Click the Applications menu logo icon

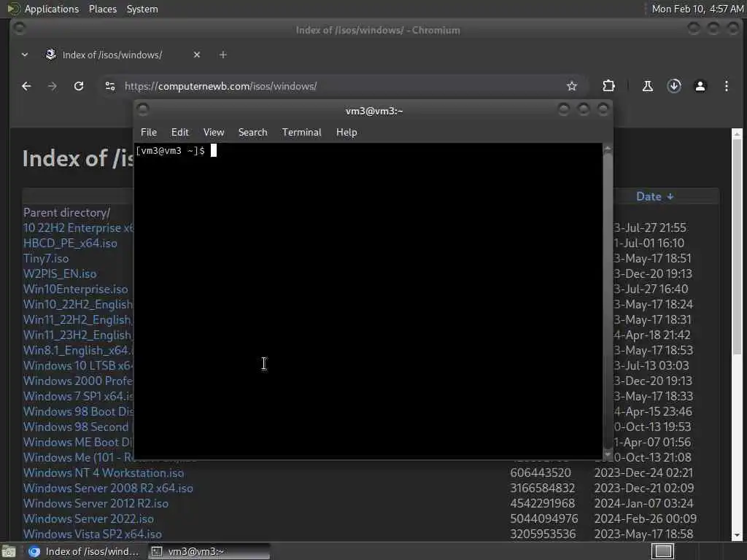click(14, 9)
